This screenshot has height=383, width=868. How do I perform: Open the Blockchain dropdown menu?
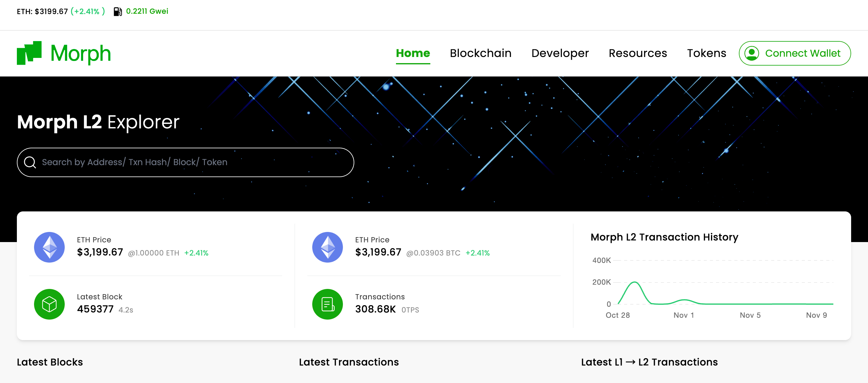pyautogui.click(x=481, y=53)
